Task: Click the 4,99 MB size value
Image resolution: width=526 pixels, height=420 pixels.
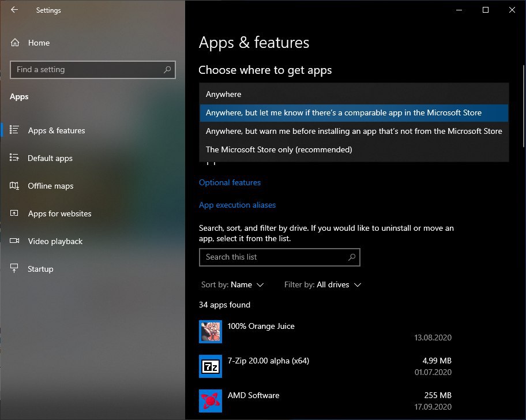Action: pos(437,361)
